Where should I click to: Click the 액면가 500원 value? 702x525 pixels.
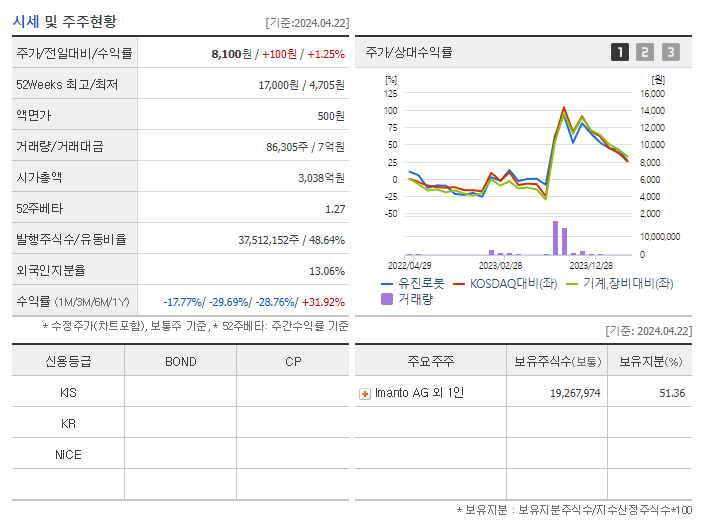pyautogui.click(x=331, y=116)
